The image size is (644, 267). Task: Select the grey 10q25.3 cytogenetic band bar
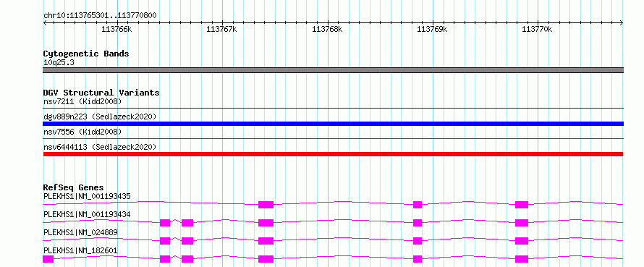(x=333, y=70)
